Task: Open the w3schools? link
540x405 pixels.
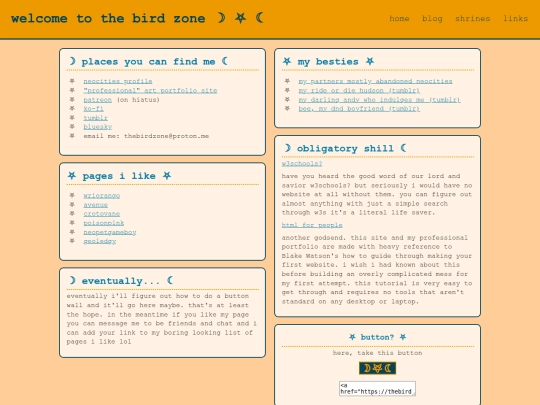Action: click(302, 164)
